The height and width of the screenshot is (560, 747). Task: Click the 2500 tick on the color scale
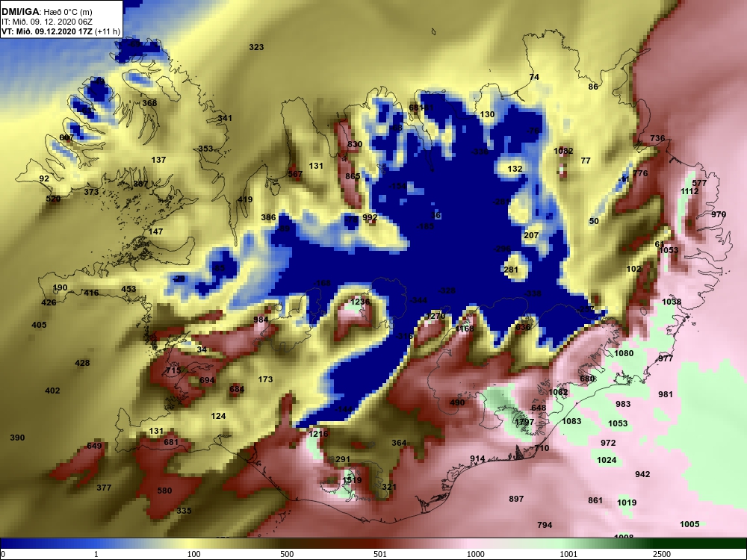point(661,554)
